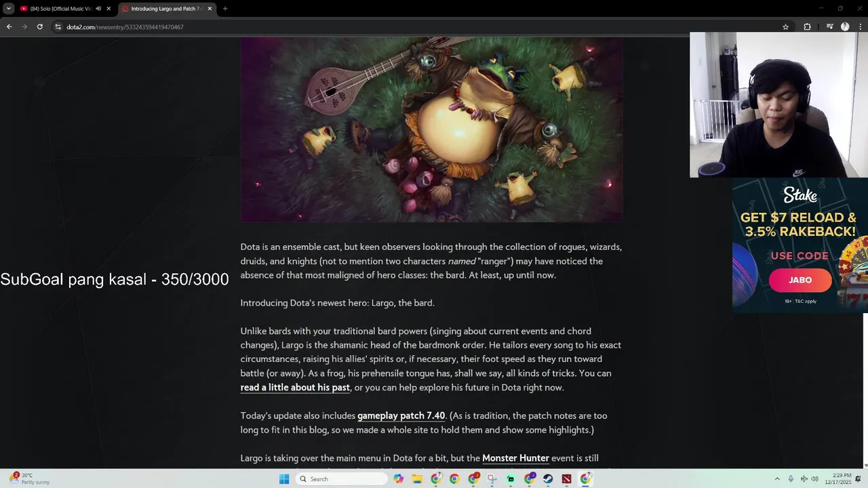
Task: Click 'Introducing Dota's newest hero: Largo, the bard.'
Action: point(337,303)
